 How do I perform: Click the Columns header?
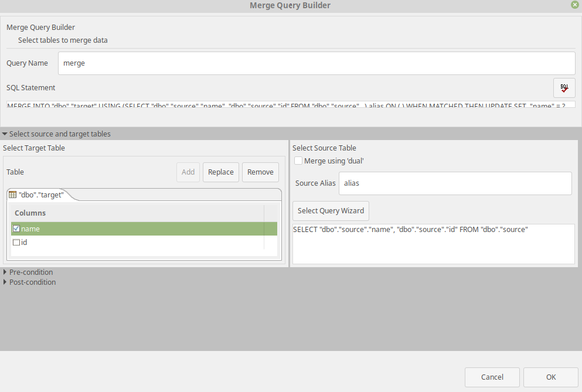coord(30,213)
